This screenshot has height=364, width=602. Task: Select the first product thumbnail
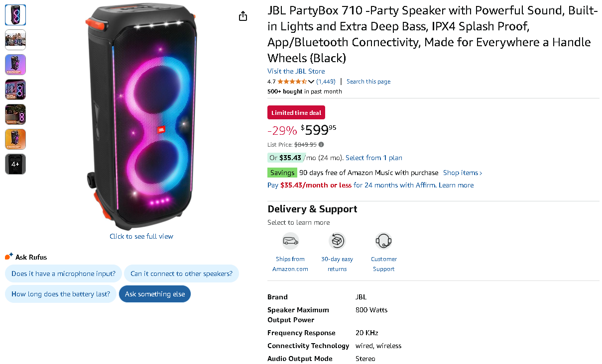(15, 15)
